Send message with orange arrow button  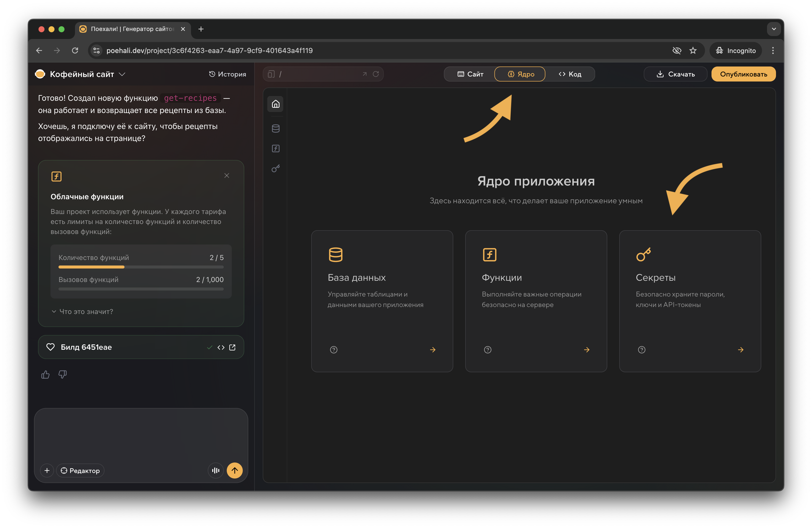tap(235, 470)
